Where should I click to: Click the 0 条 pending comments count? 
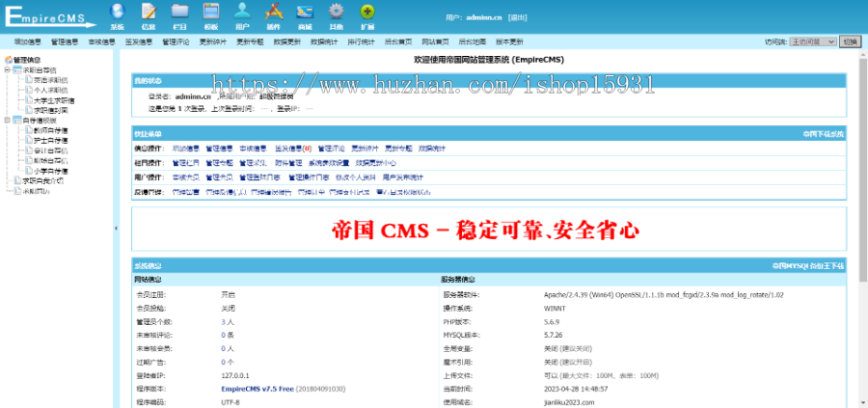(x=228, y=336)
